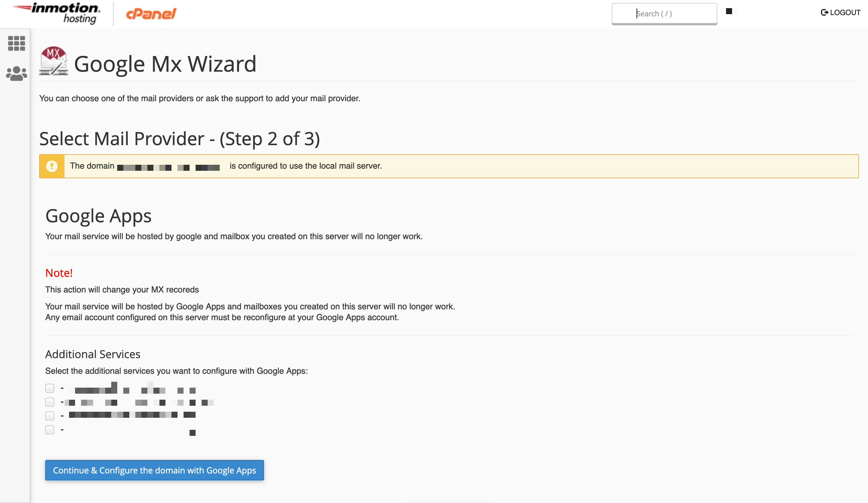
Task: Continue & Configure the domain with Google Apps
Action: click(x=155, y=470)
